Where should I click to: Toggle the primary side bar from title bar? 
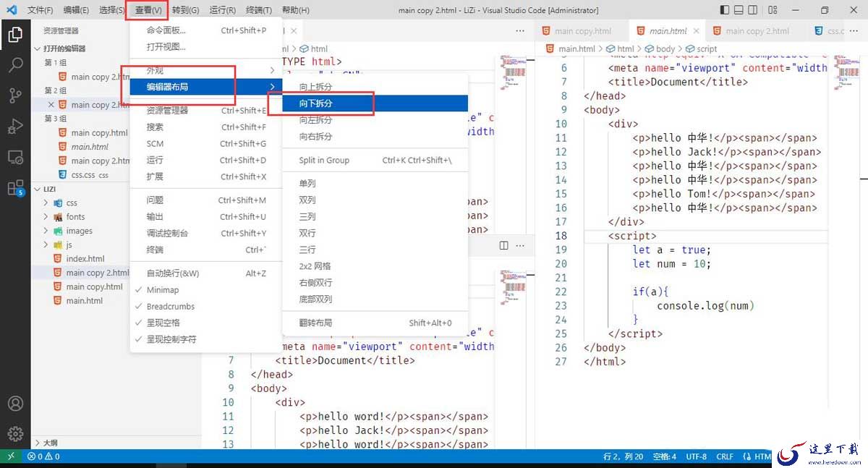[726, 10]
